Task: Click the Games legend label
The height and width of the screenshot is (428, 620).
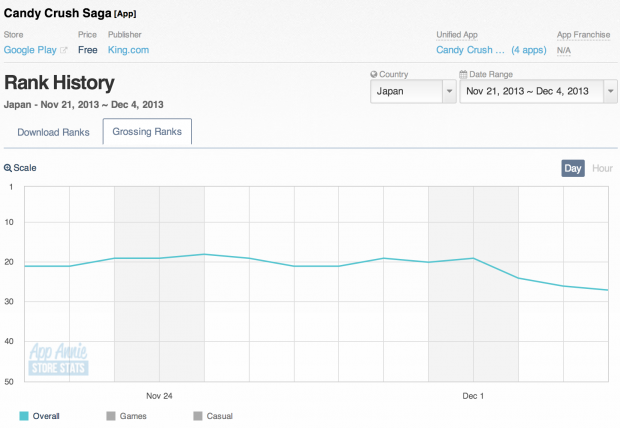Action: (133, 416)
